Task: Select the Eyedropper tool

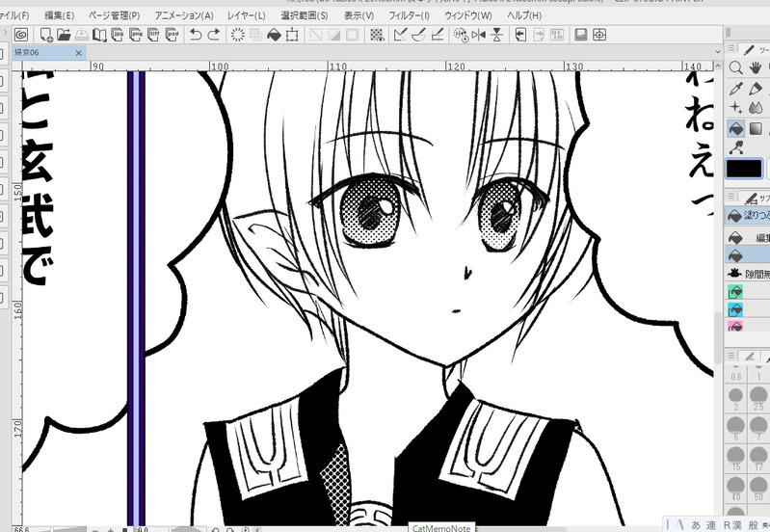Action: (735, 88)
